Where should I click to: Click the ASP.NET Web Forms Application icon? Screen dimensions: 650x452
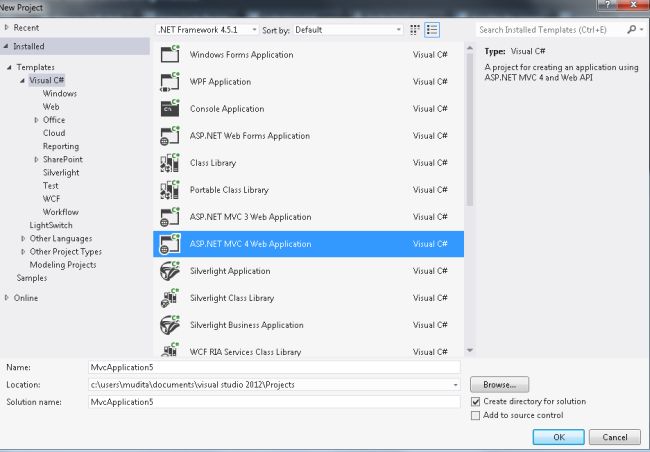(x=170, y=135)
